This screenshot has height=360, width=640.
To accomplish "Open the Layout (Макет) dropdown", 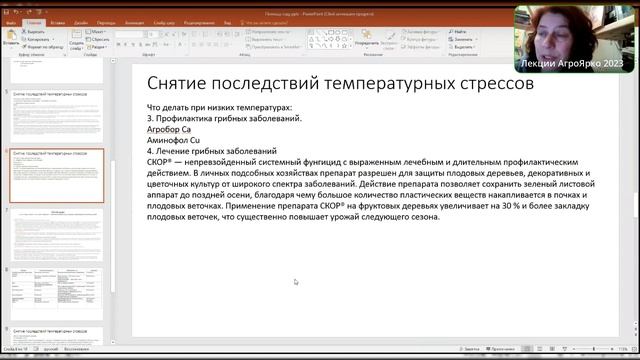I will [96, 32].
